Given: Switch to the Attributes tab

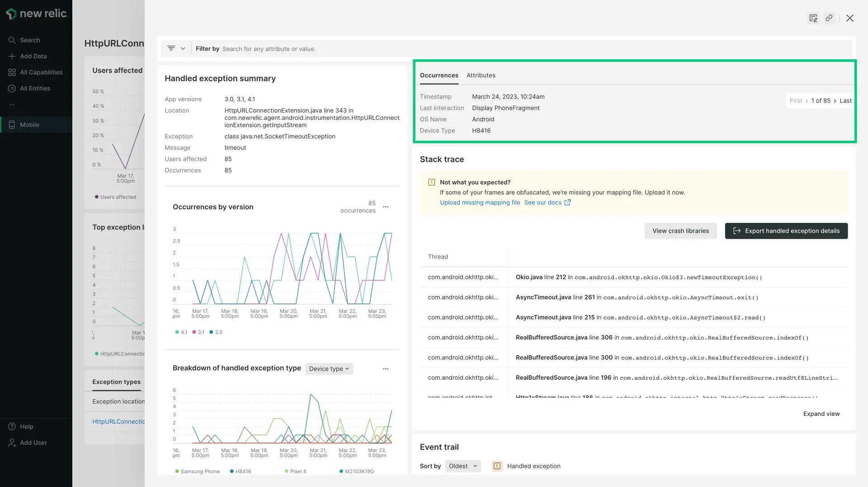Looking at the screenshot, I should pos(481,76).
